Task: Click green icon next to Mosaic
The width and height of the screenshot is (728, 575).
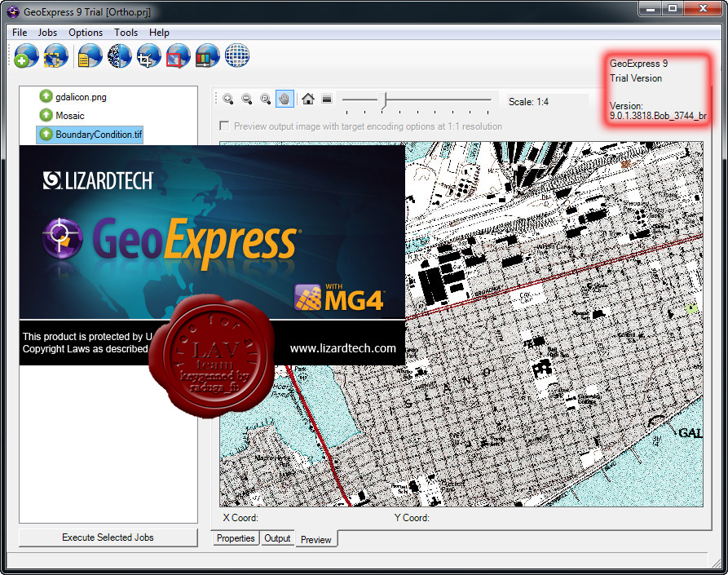Action: tap(46, 115)
